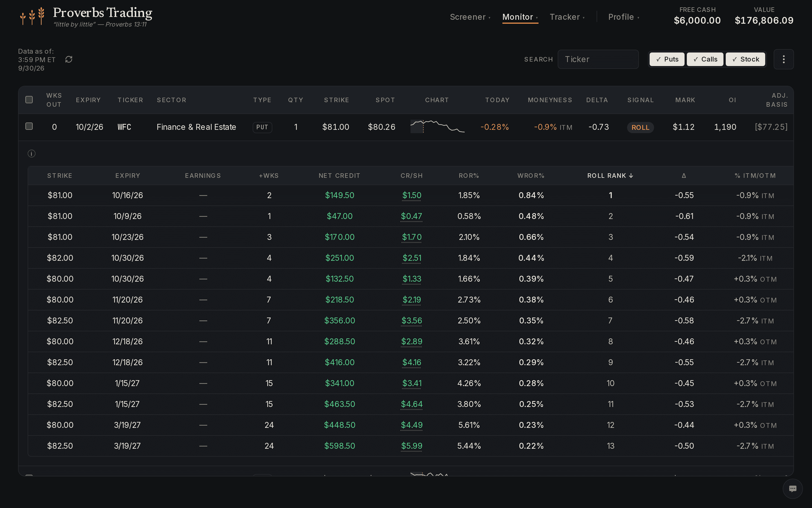Image resolution: width=812 pixels, height=508 pixels.
Task: Open the WFC sparkline chart
Action: click(x=437, y=127)
